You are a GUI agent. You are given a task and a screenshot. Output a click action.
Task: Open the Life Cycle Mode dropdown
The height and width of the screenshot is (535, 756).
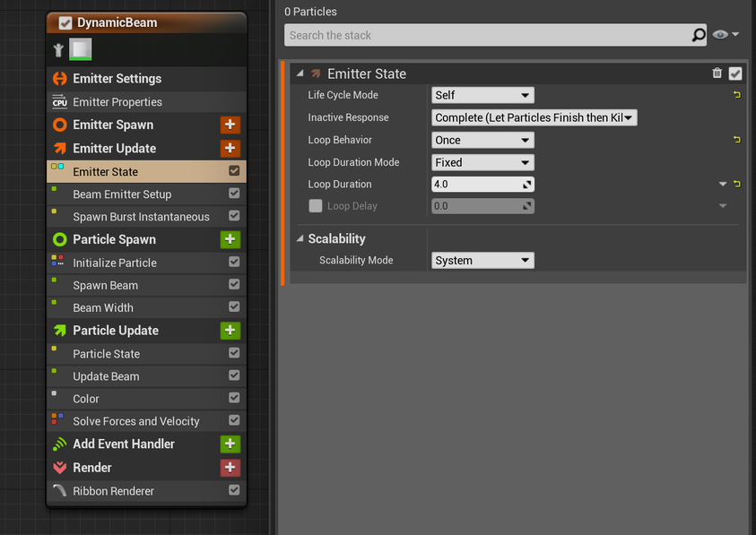tap(482, 95)
